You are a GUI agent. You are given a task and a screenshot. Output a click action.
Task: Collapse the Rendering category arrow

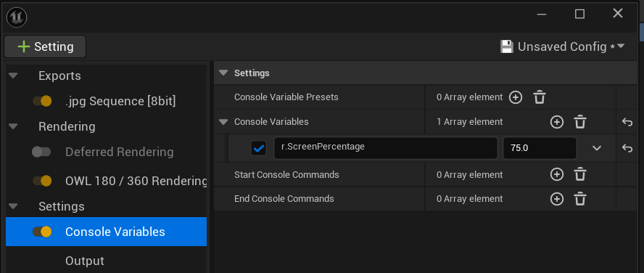[14, 126]
